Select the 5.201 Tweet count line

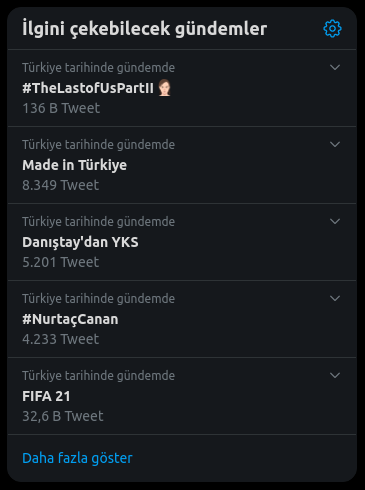(60, 262)
